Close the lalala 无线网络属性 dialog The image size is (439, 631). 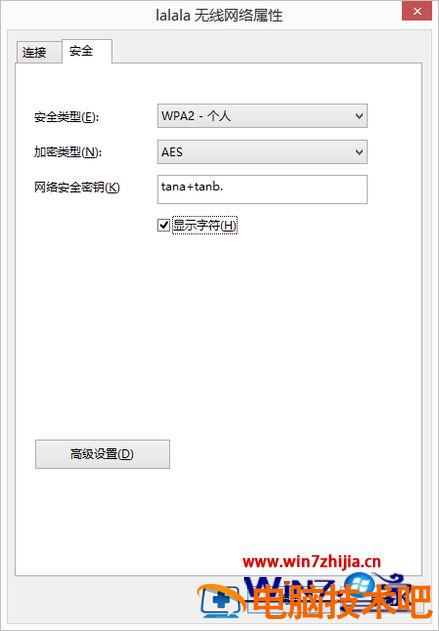tap(417, 11)
